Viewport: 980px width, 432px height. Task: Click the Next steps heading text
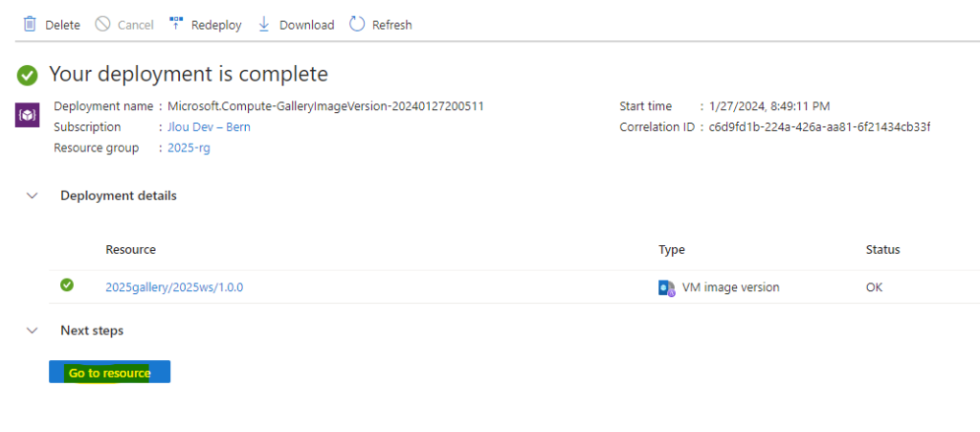click(92, 330)
